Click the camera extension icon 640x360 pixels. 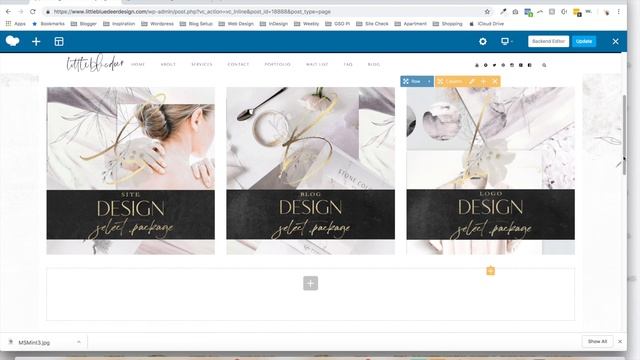515,12
